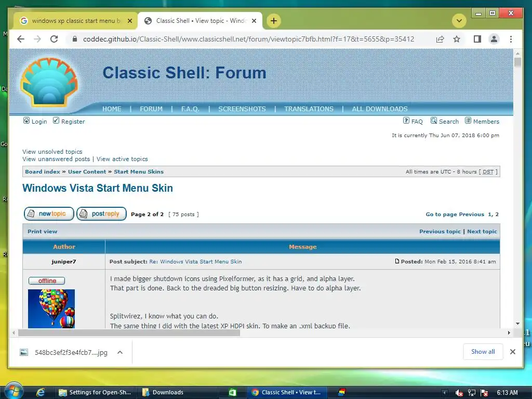The width and height of the screenshot is (532, 399).
Task: Open a new tab with the plus button
Action: [273, 21]
